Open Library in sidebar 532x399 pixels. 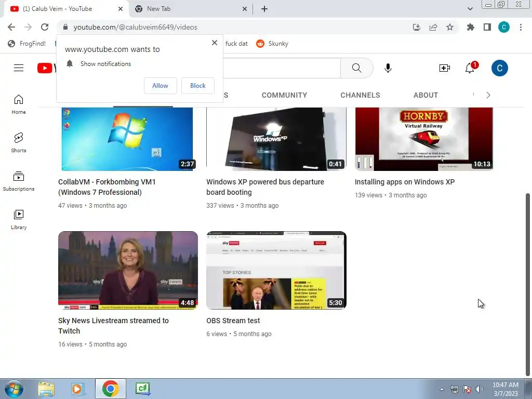[19, 220]
